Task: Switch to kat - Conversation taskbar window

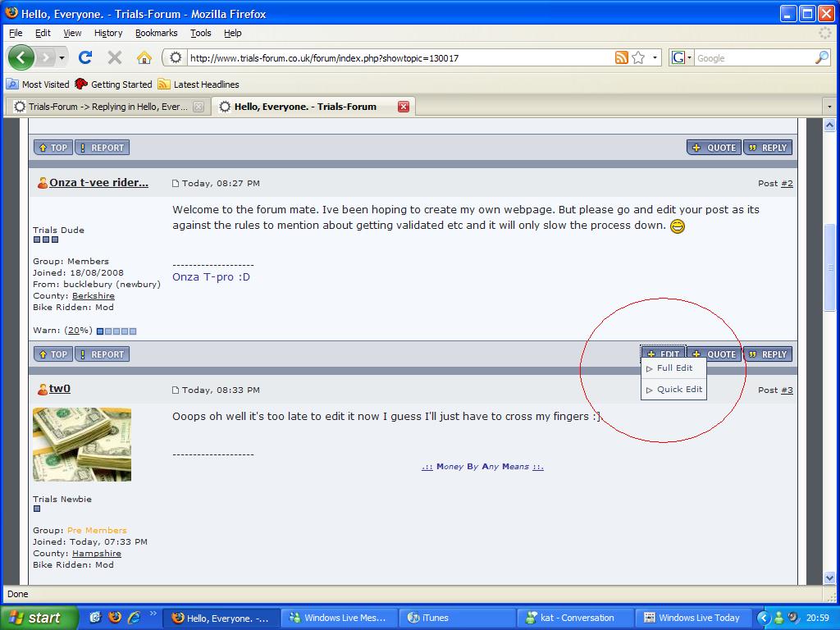Action: 575,618
